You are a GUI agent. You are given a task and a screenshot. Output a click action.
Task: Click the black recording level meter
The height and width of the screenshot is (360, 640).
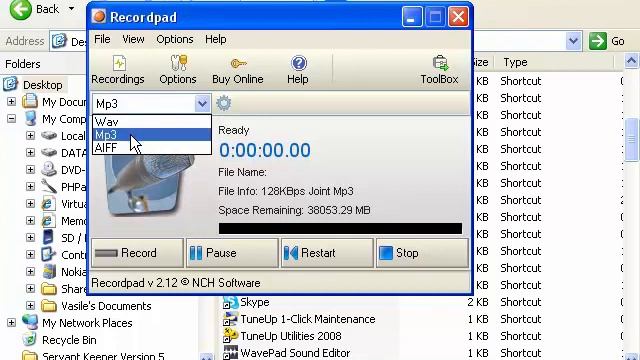[x=340, y=228]
